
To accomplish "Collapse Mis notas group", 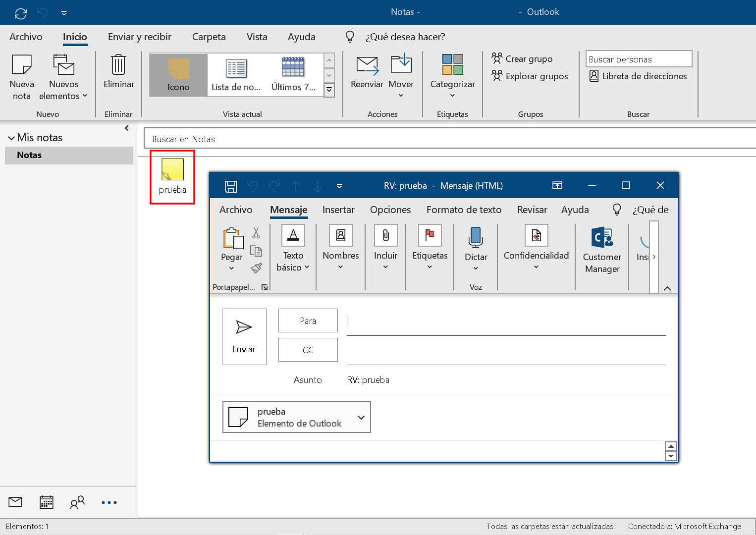I will [x=11, y=138].
